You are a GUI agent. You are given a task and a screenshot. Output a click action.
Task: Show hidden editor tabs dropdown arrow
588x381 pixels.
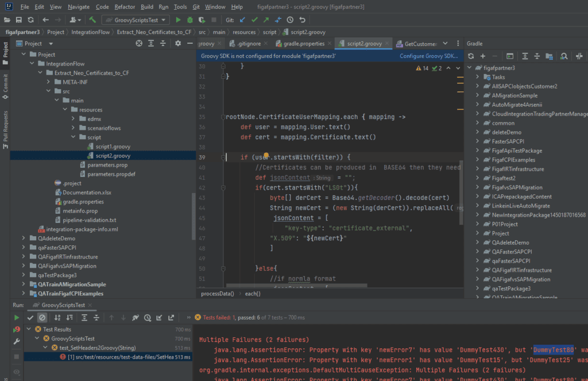click(445, 44)
